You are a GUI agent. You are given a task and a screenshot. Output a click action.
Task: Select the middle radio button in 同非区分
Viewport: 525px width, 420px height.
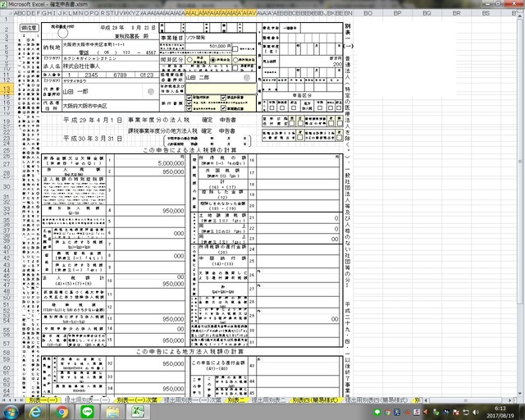(x=212, y=60)
